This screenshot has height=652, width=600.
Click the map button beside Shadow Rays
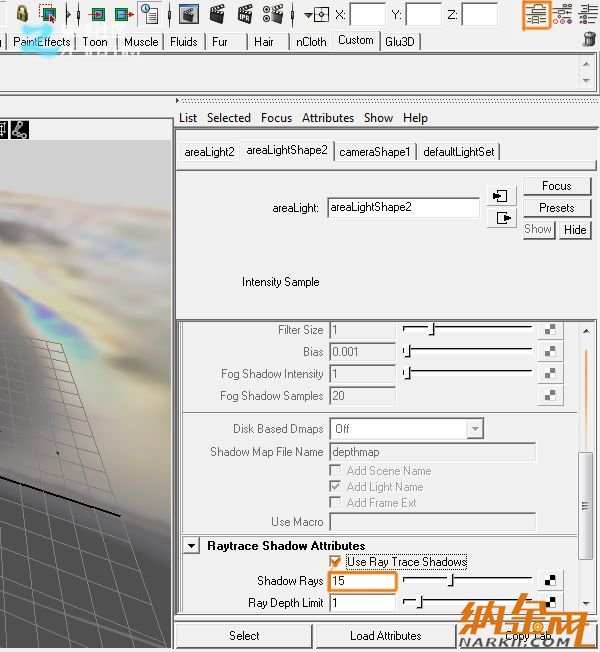[x=550, y=581]
